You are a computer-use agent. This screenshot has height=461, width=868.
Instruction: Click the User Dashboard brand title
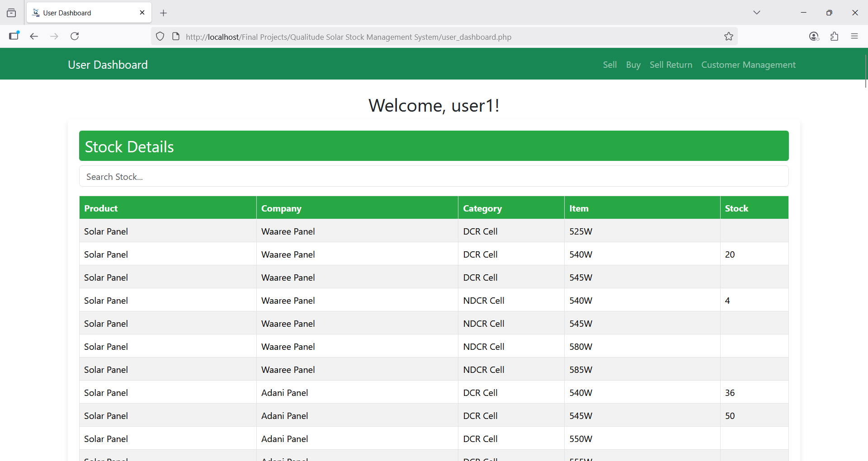pos(108,65)
